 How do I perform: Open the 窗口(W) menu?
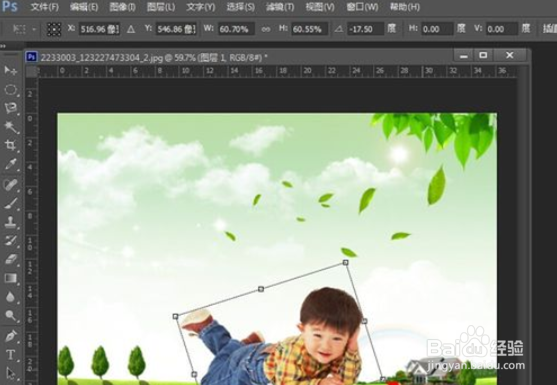tap(362, 7)
